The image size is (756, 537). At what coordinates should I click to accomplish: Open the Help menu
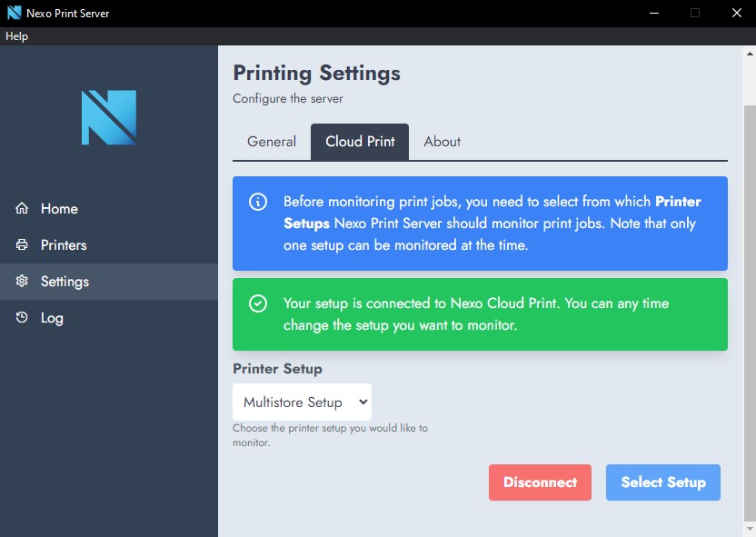coord(17,36)
